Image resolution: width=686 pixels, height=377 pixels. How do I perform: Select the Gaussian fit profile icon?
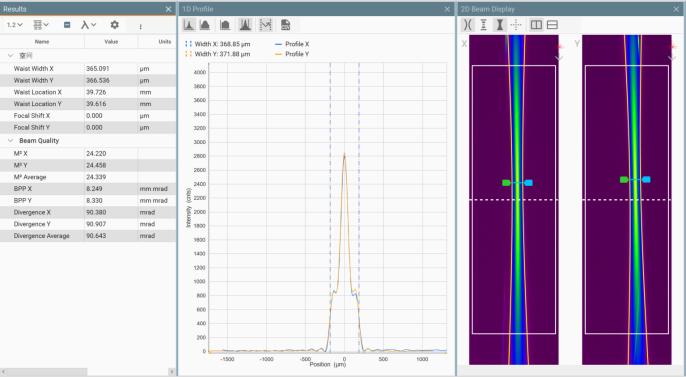pyautogui.click(x=205, y=25)
